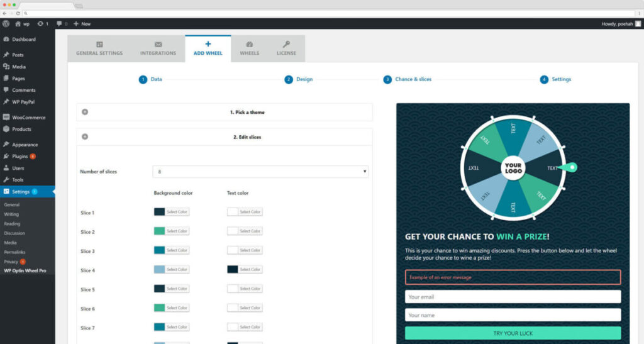644x344 pixels.
Task: Pick Slice 1 background color swatch
Action: [160, 212]
